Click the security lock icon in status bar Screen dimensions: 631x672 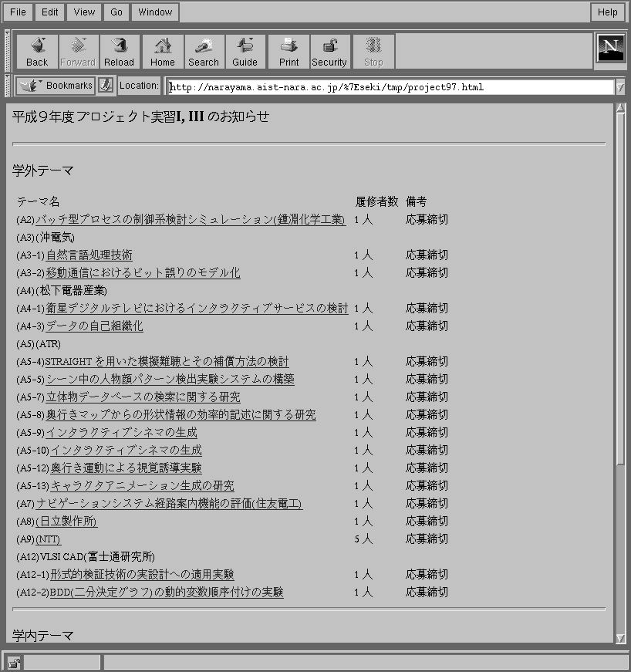tap(14, 662)
